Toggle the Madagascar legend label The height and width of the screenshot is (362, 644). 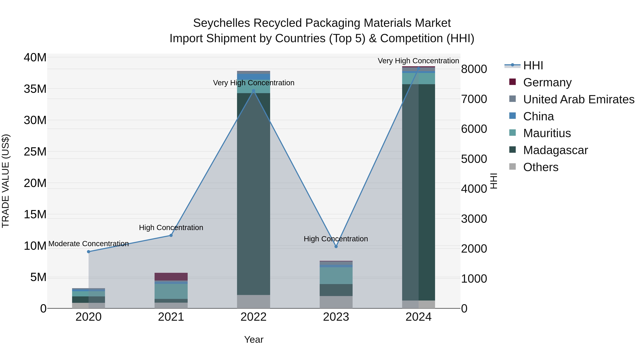point(555,150)
